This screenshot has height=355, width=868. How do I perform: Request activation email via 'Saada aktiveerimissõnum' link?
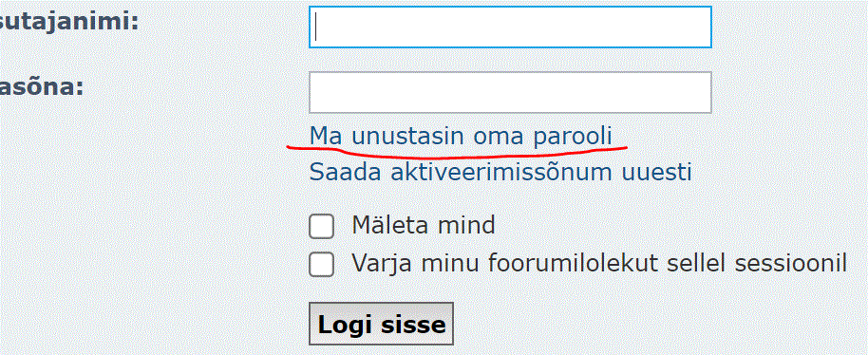tap(500, 172)
